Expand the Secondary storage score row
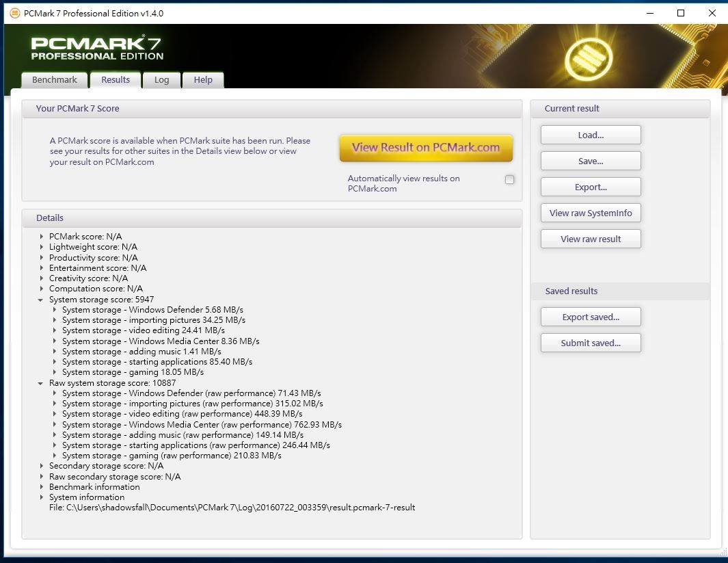 tap(41, 466)
